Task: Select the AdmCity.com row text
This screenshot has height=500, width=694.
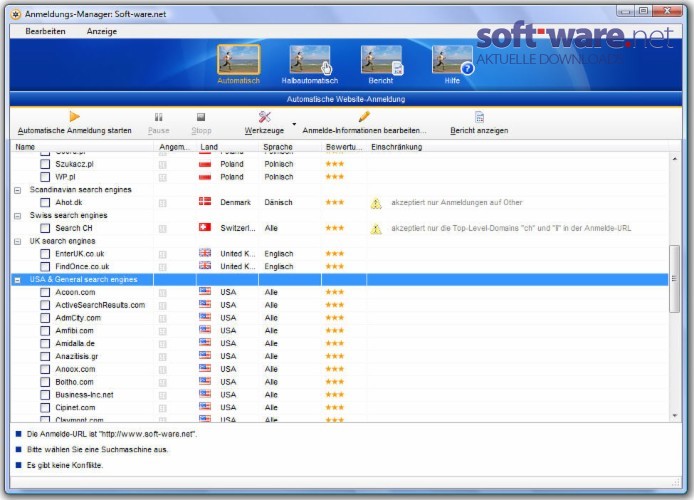Action: pos(78,318)
